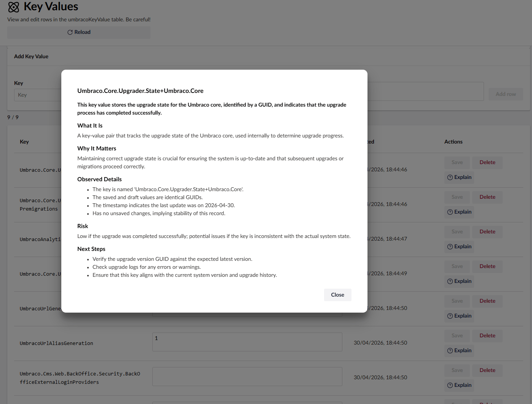Click the bullet 'The saved and draft values are identical GUIDs.'
This screenshot has width=532, height=404.
click(x=148, y=197)
